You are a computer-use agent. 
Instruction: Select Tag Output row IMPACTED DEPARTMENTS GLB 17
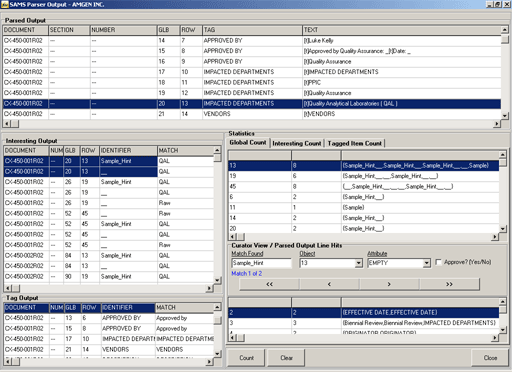109,339
